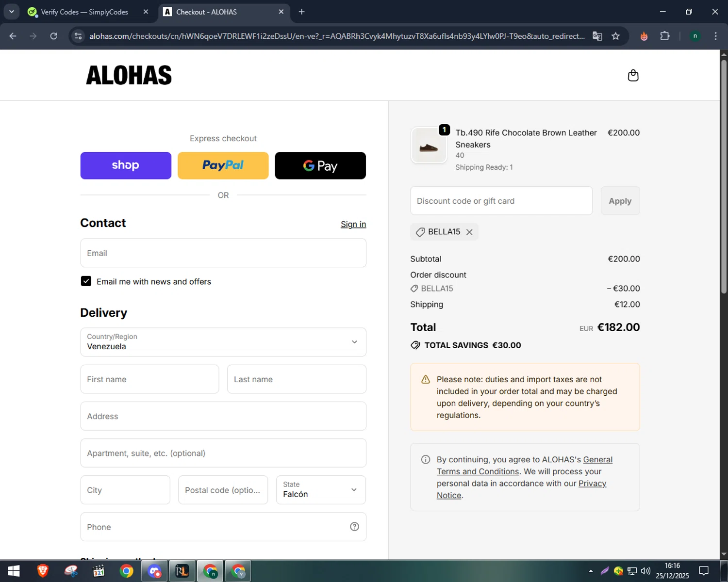Close the Checkout - ALOHAS tab
Image resolution: width=728 pixels, height=582 pixels.
click(281, 12)
